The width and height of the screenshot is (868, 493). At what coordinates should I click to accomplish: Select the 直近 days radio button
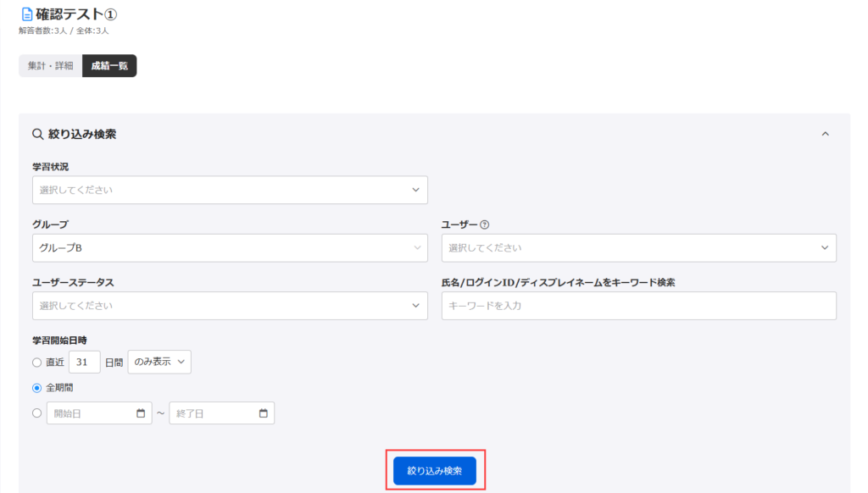tap(37, 363)
